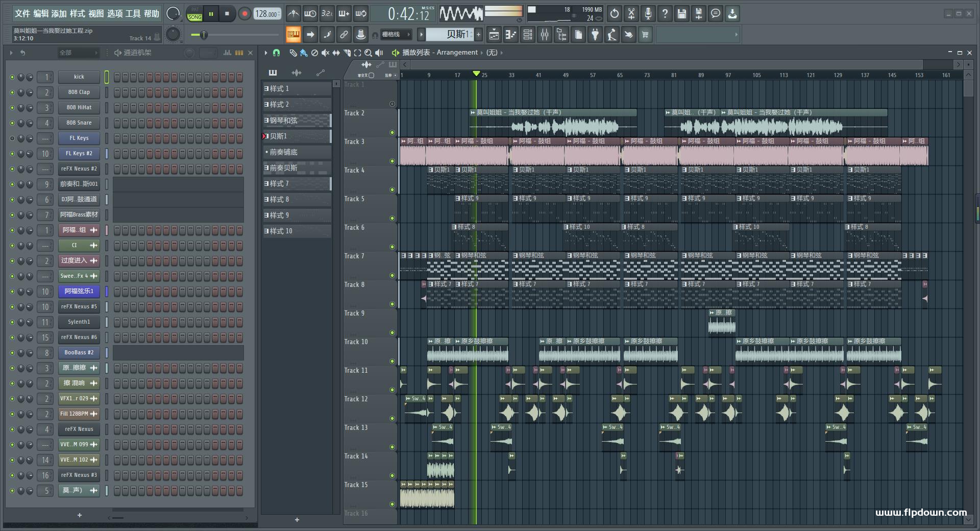Screen dimensions: 980x531
Task: Mute Track 2 in the playlist
Action: pyautogui.click(x=392, y=133)
